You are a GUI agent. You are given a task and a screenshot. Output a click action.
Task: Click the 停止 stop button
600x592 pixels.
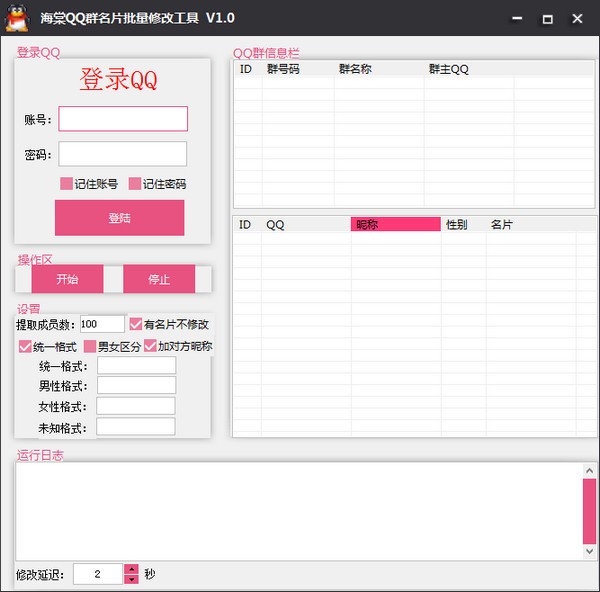click(x=159, y=279)
